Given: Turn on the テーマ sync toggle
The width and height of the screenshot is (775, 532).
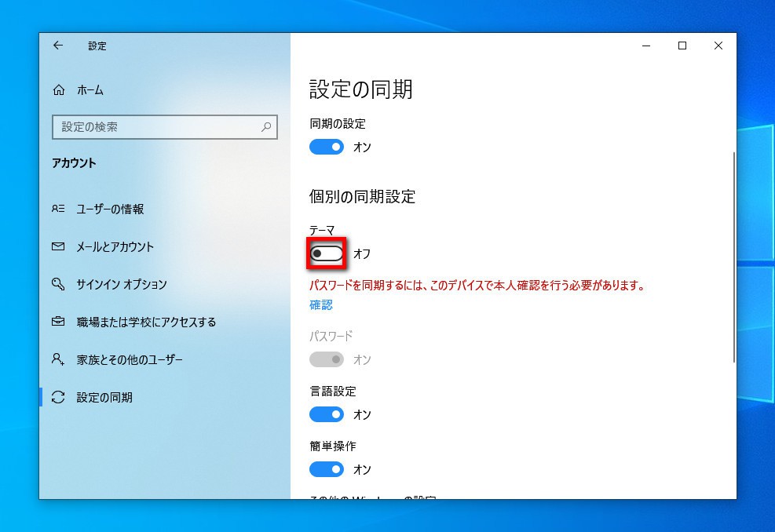Looking at the screenshot, I should (x=327, y=253).
